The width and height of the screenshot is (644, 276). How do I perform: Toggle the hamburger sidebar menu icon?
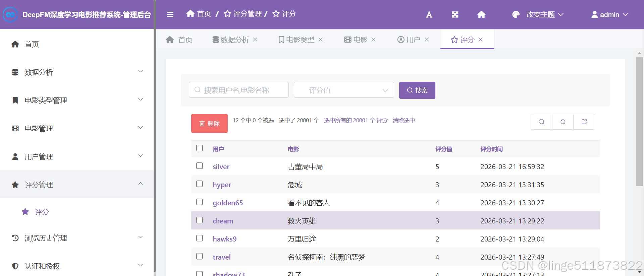pyautogui.click(x=170, y=14)
